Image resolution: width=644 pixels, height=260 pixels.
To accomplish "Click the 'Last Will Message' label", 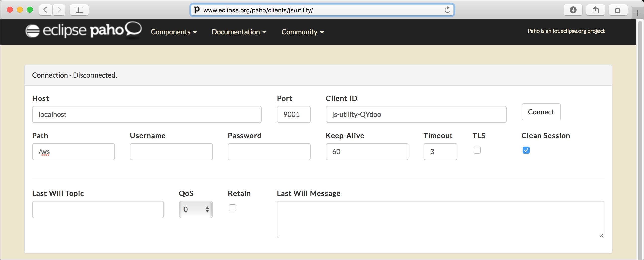I will [x=308, y=193].
